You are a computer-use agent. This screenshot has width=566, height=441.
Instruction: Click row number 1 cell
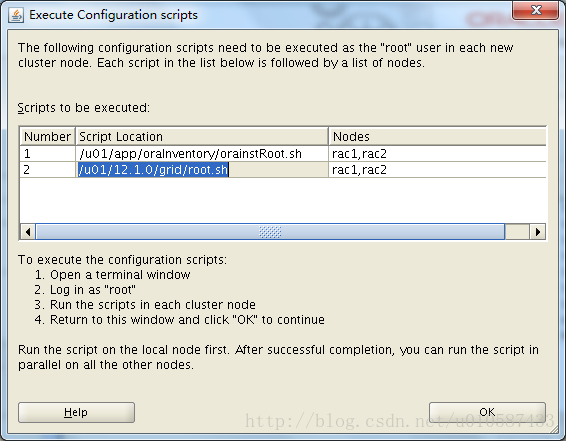[47, 154]
